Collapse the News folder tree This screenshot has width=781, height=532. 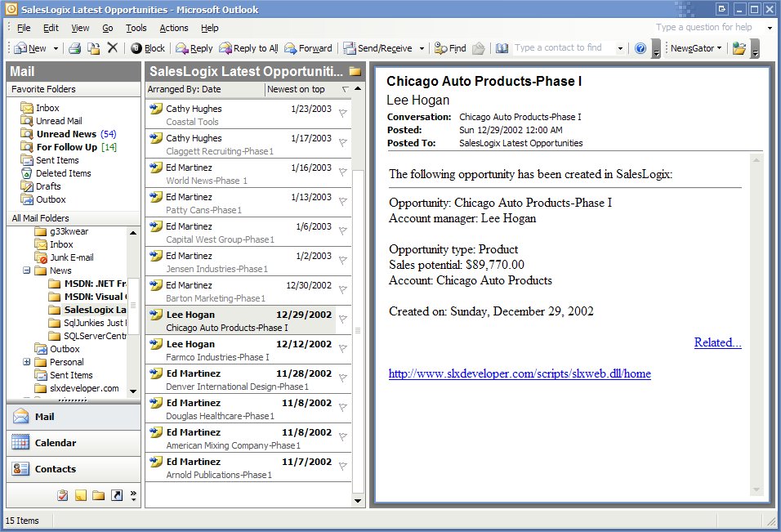26,270
